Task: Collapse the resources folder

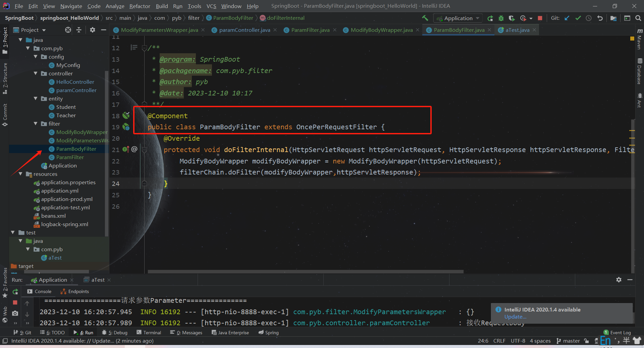Action: [20, 174]
